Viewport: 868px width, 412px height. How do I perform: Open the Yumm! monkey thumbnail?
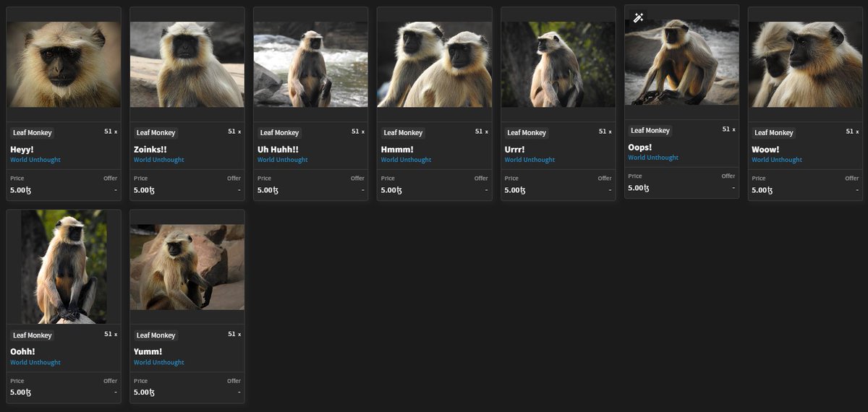pyautogui.click(x=187, y=267)
